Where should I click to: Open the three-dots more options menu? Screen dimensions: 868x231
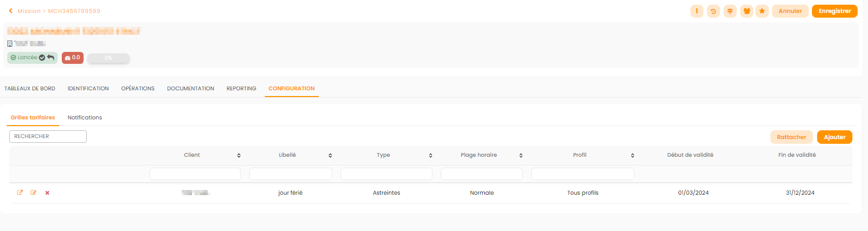[697, 11]
